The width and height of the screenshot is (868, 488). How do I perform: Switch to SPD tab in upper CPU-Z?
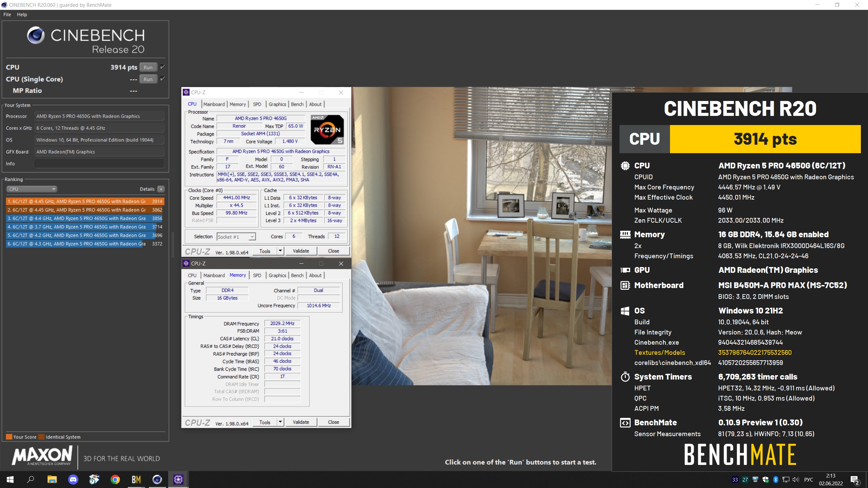point(257,104)
